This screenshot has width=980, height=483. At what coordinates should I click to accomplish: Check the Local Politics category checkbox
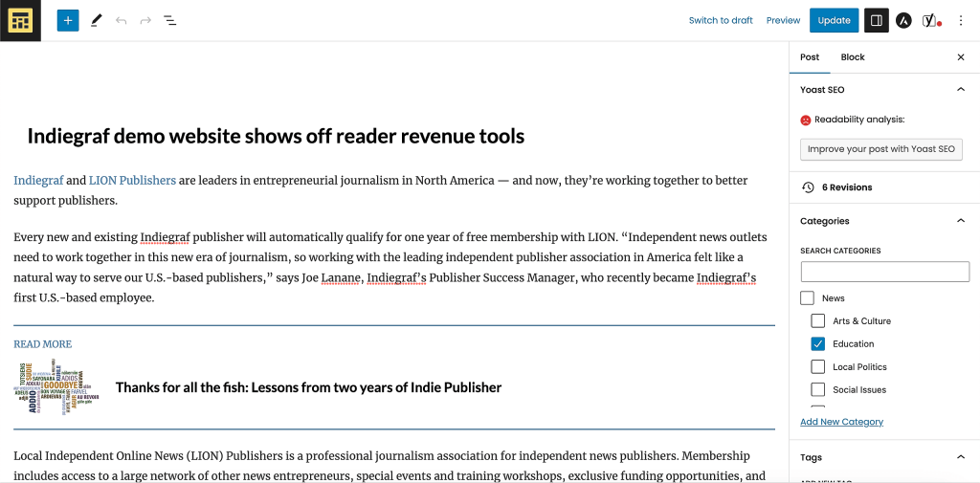click(x=817, y=367)
